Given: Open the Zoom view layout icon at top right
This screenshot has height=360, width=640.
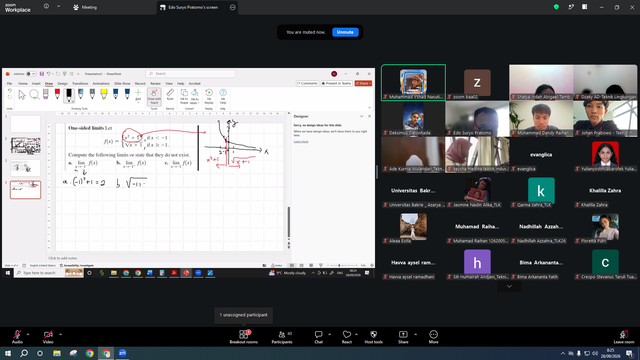Looking at the screenshot, I should [x=584, y=7].
